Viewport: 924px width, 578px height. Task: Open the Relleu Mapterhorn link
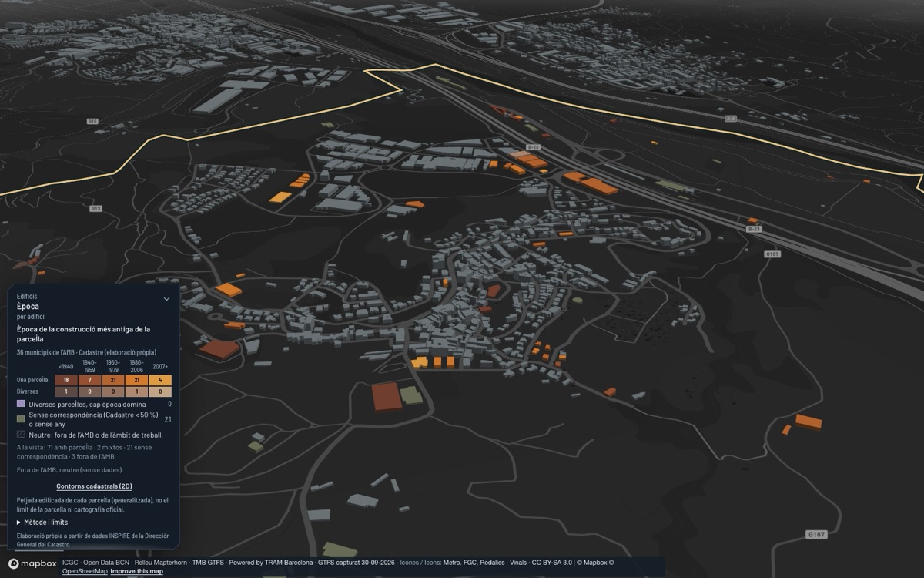tap(161, 563)
